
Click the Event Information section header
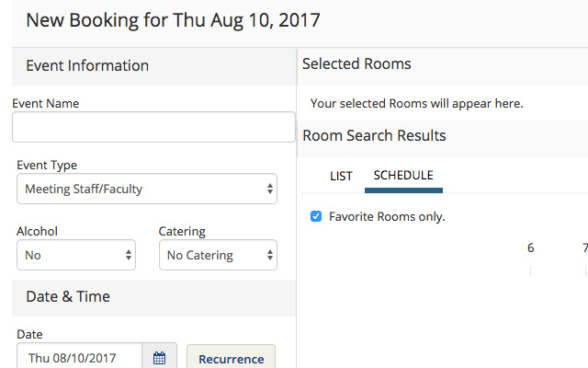point(87,65)
